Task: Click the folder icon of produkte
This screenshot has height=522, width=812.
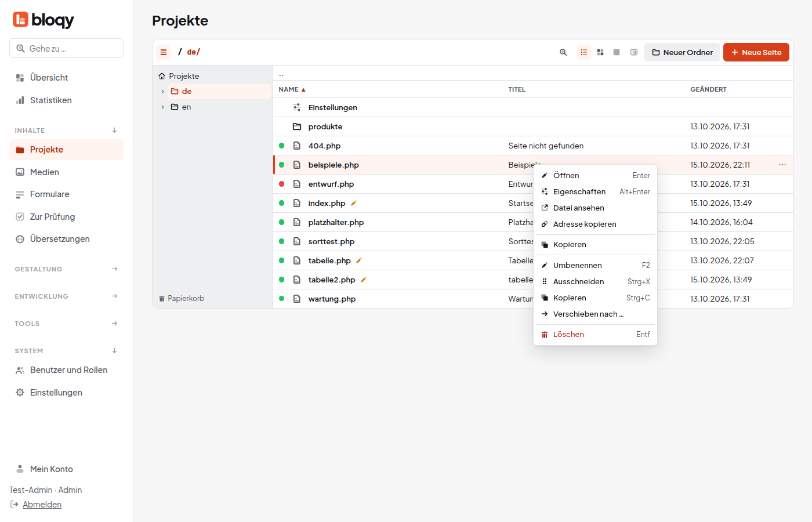Action: tap(297, 126)
